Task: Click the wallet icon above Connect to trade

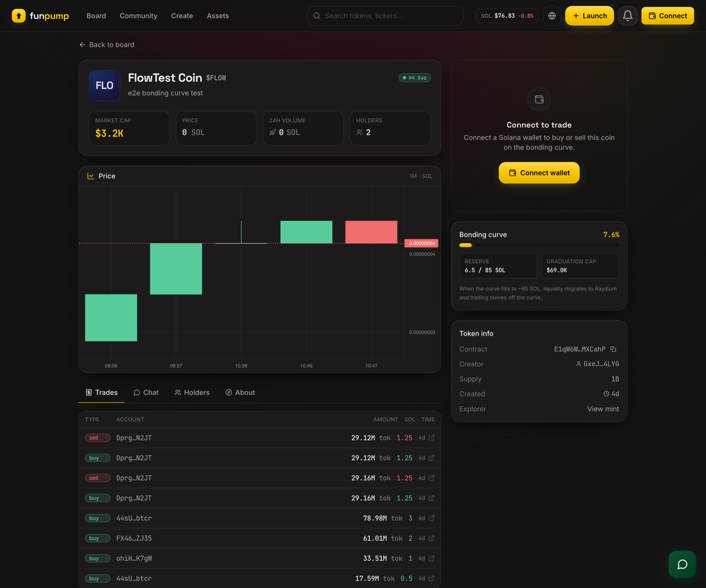Action: (x=539, y=99)
